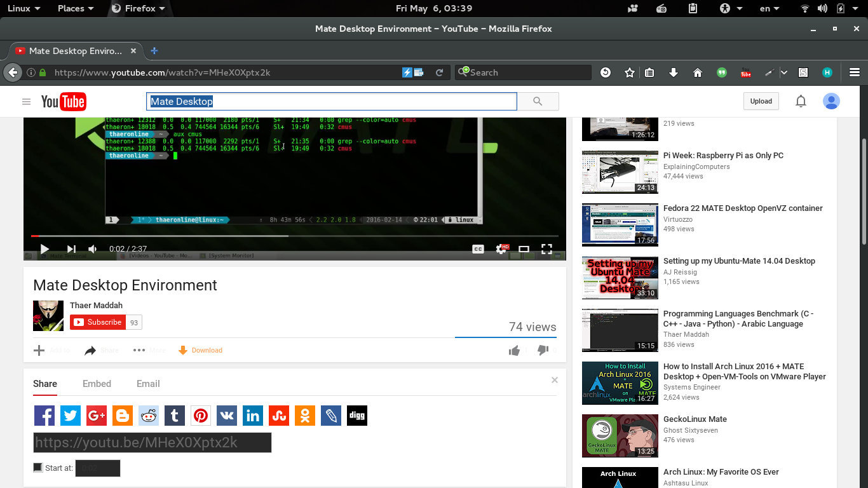The height and width of the screenshot is (488, 868).
Task: Open the Places menu
Action: click(76, 8)
